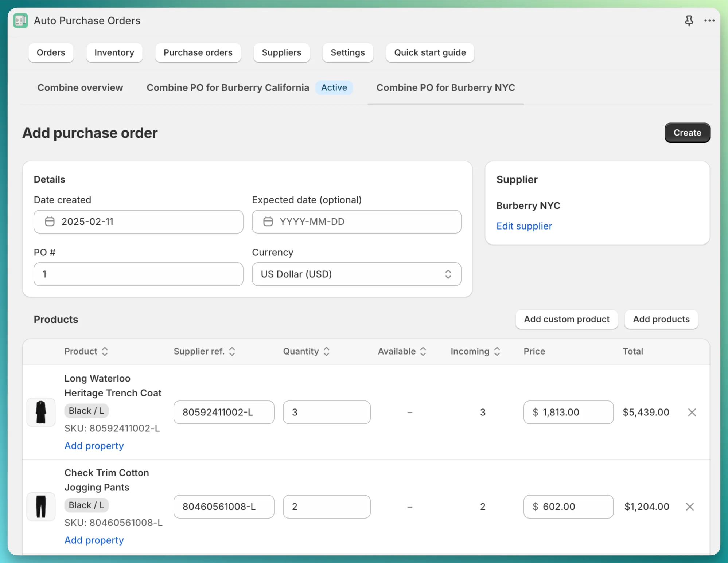
Task: Click Black / L tag of Trench Coat
Action: 86,411
